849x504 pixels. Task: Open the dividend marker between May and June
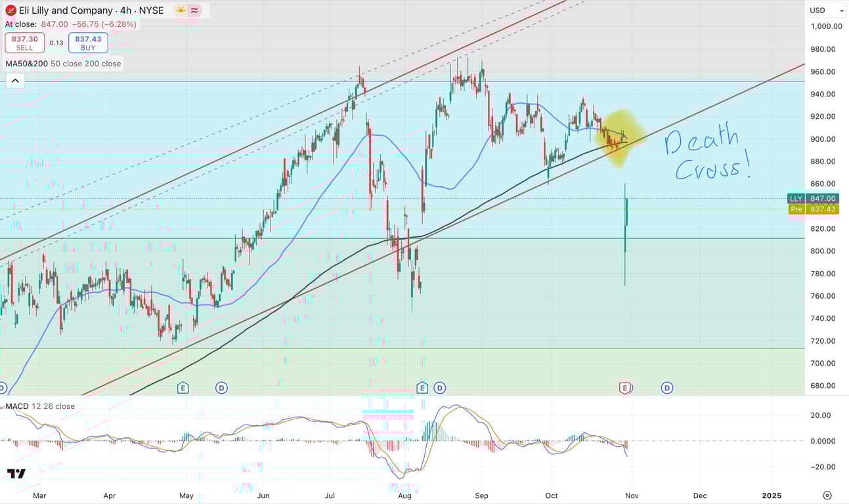(x=221, y=388)
